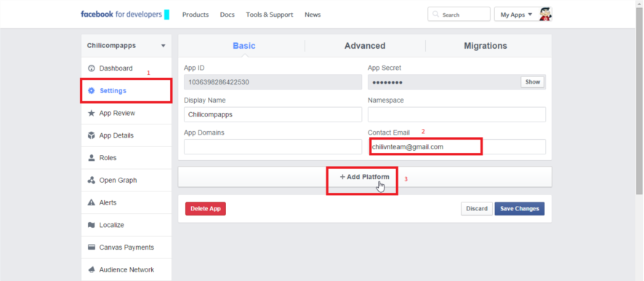Click Save Changes
Image resolution: width=644 pixels, height=281 pixels.
point(520,209)
